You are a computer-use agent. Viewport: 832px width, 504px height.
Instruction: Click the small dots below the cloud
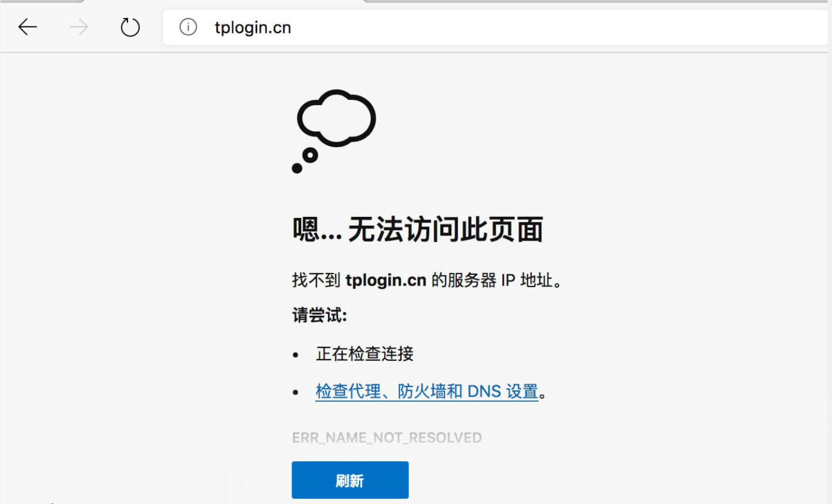coord(305,161)
